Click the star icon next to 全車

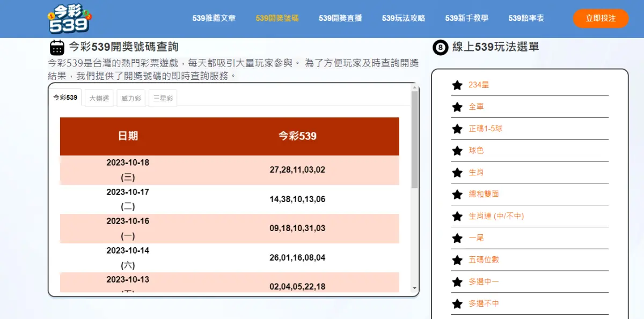click(457, 107)
